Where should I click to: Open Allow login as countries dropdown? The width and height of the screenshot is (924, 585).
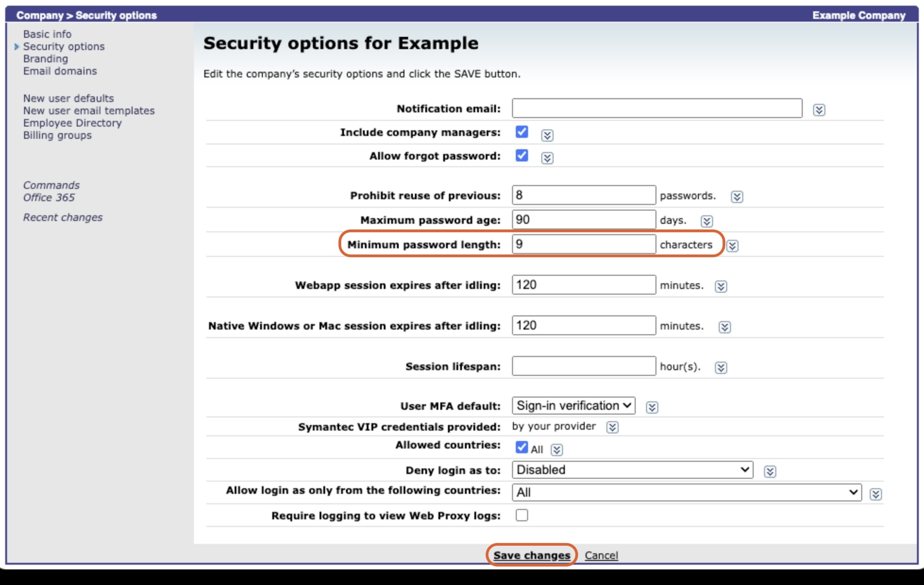[x=687, y=492]
